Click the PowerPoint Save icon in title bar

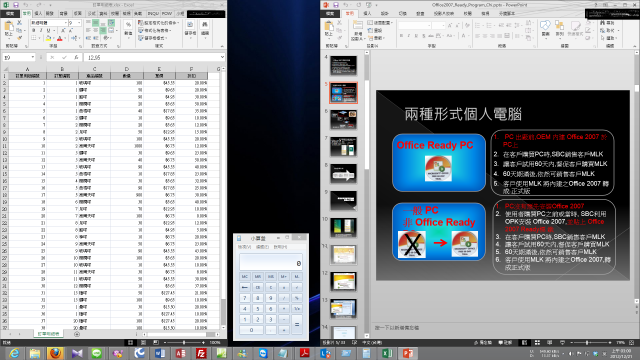coord(336,5)
